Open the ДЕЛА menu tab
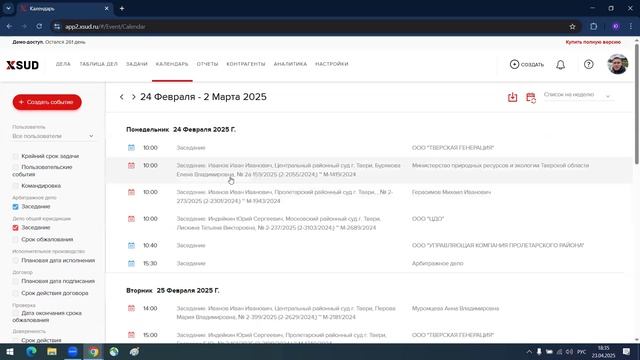 pos(63,64)
